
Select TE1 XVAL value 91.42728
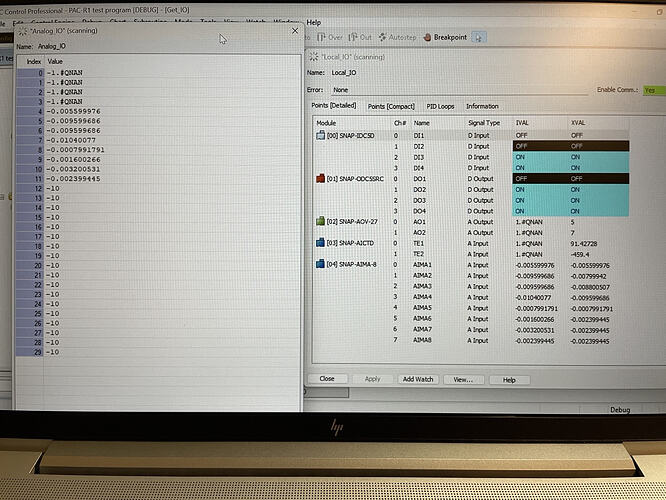pos(584,244)
